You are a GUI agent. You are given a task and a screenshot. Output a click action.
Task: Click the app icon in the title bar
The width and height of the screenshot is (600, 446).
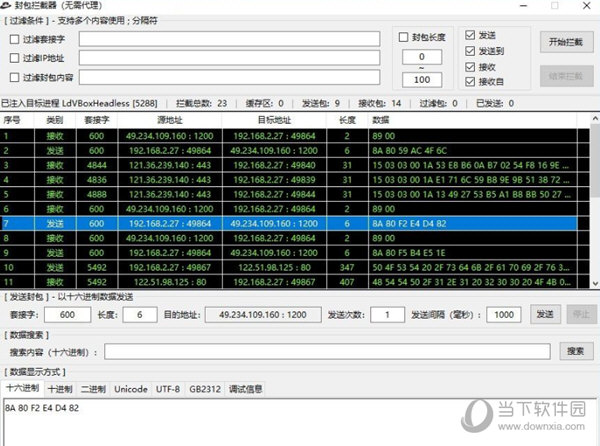click(x=6, y=5)
